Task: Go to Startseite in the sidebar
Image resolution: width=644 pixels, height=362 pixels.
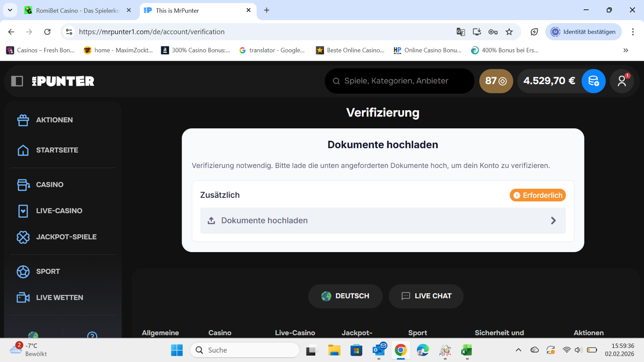Action: click(x=57, y=150)
